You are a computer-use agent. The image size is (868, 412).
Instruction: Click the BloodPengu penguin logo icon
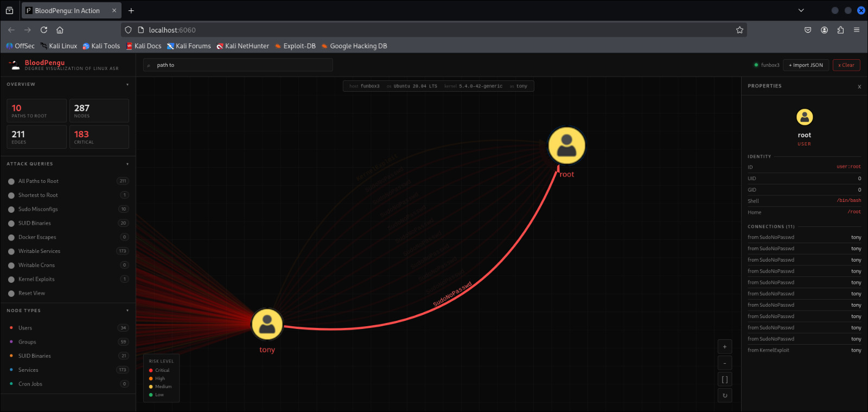click(14, 65)
